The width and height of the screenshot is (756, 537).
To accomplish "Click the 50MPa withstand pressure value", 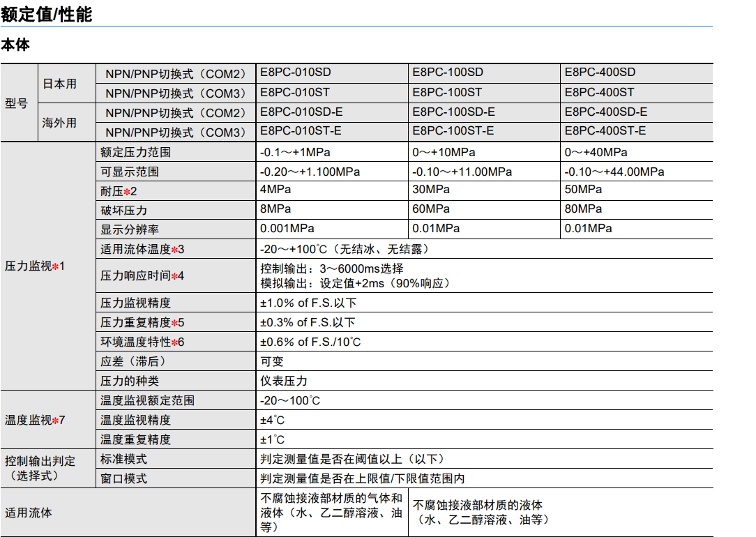I will [x=584, y=190].
